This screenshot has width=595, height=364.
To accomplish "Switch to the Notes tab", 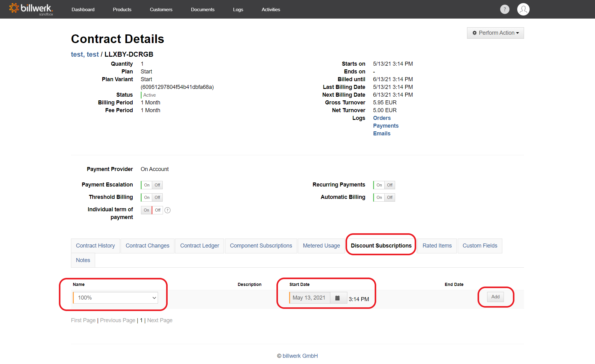I will (83, 260).
